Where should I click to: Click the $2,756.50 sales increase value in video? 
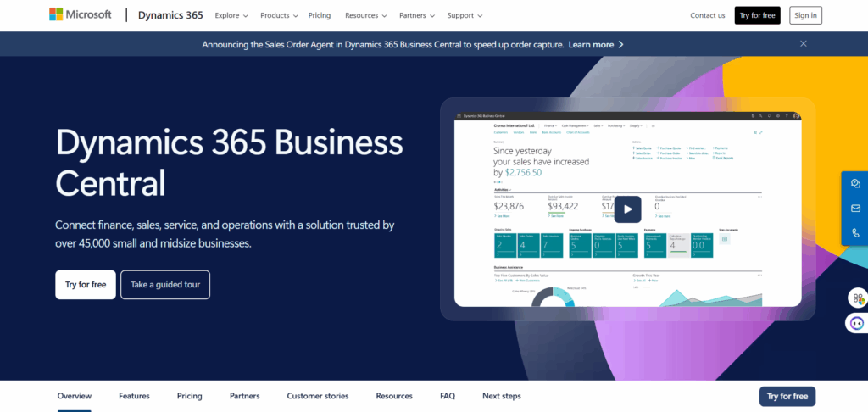pos(523,173)
